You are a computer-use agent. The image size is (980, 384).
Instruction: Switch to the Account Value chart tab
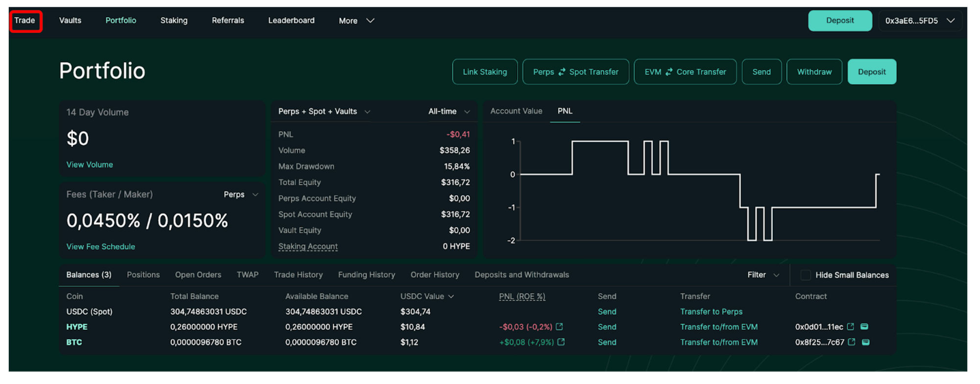point(516,111)
